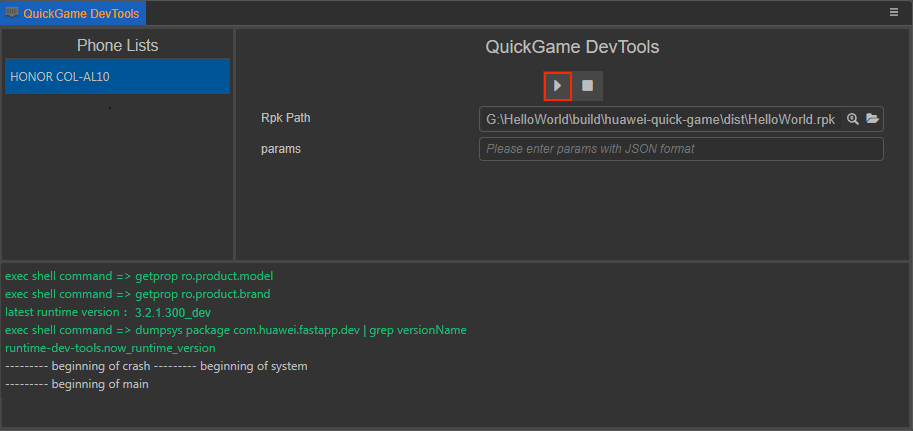Click log line 'beginning of main'
This screenshot has height=431, width=913.
tap(77, 384)
